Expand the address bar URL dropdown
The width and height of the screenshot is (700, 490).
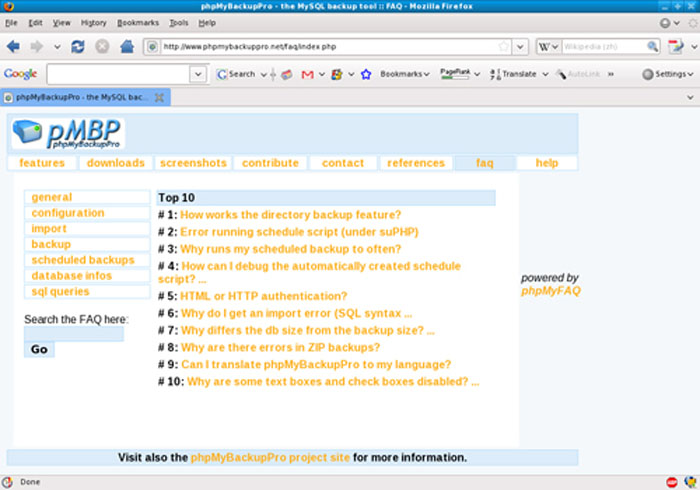click(x=520, y=46)
